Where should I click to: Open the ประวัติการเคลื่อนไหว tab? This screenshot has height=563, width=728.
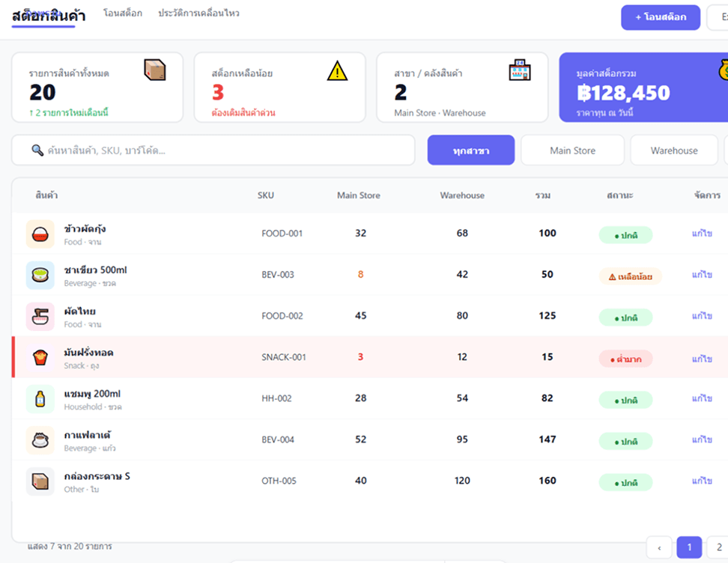(198, 13)
